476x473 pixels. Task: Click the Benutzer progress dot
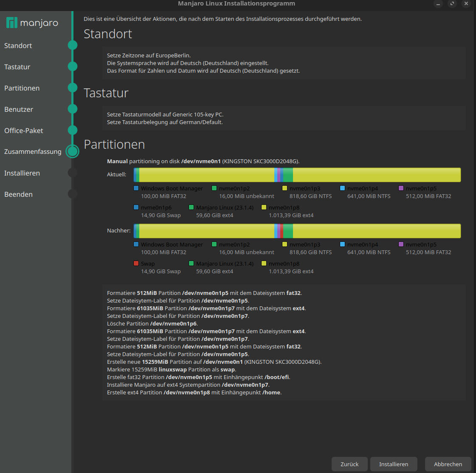[73, 109]
